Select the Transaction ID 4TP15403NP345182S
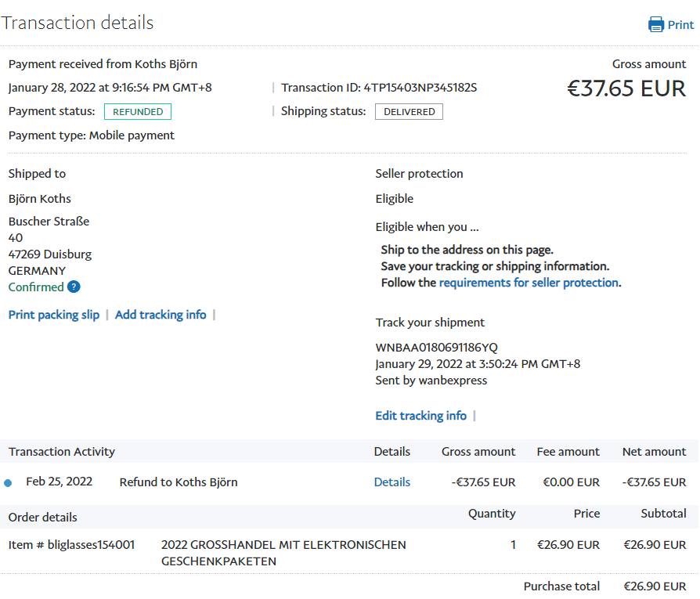The width and height of the screenshot is (700, 599). tap(420, 88)
